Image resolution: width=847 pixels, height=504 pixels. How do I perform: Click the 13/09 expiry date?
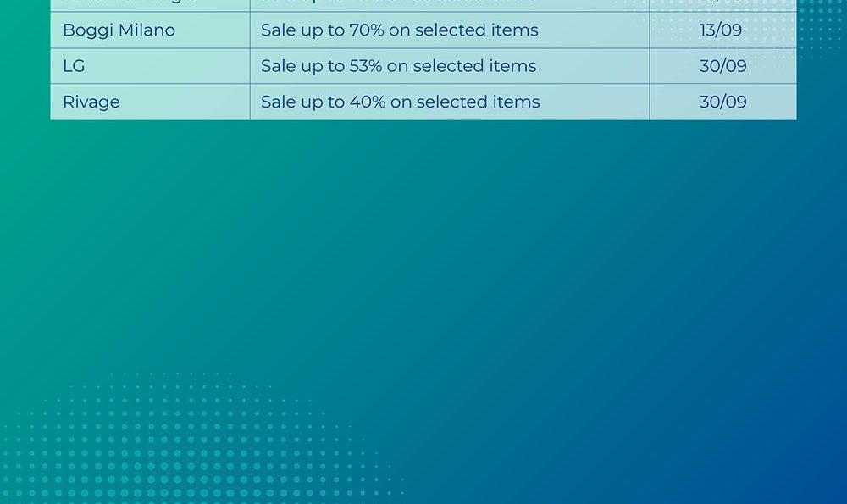point(721,30)
